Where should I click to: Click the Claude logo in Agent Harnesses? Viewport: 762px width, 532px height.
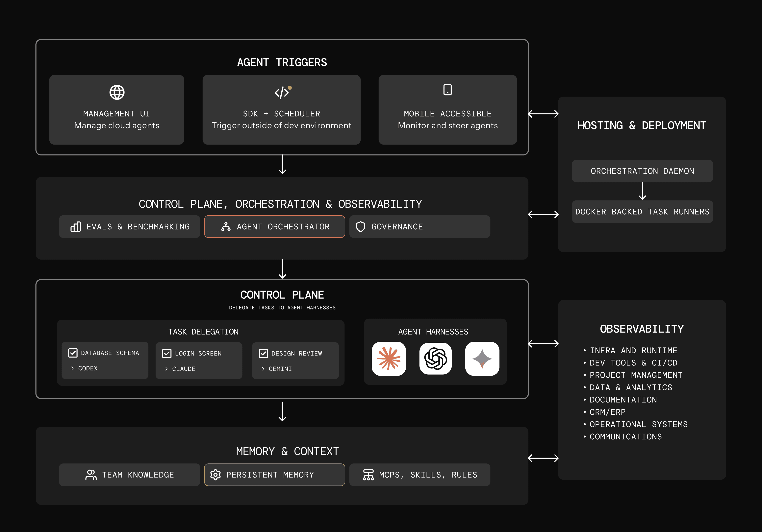point(388,359)
